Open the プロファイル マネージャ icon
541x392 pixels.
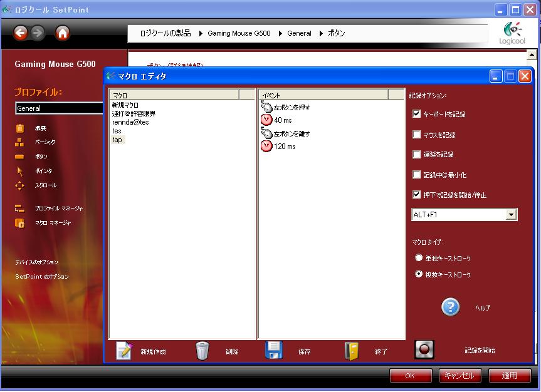tap(19, 209)
